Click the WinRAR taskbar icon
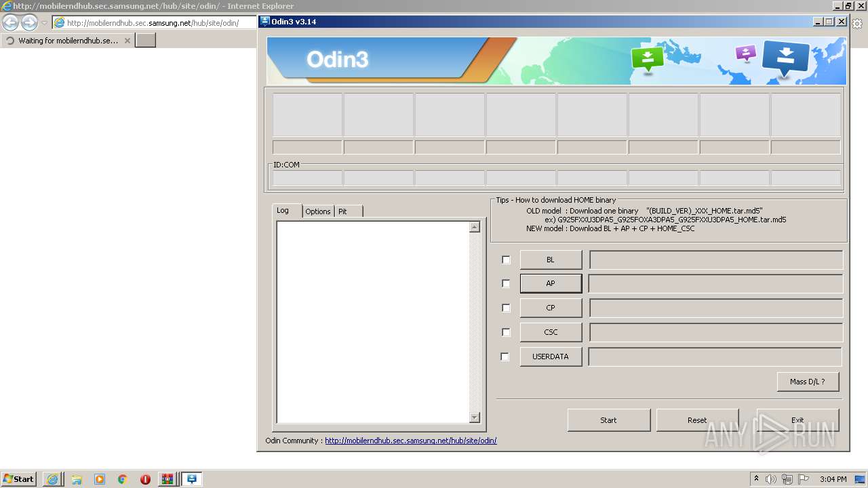Screen dimensions: 868x488 167,479
